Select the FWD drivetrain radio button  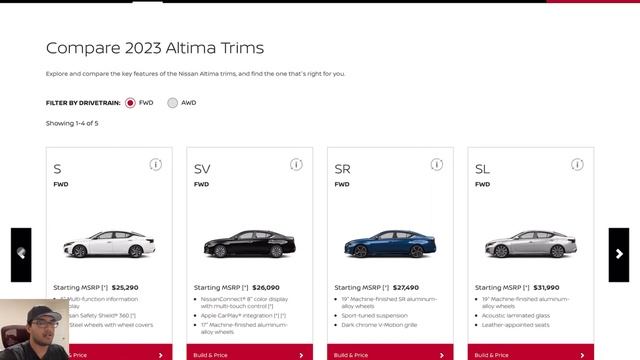click(130, 103)
